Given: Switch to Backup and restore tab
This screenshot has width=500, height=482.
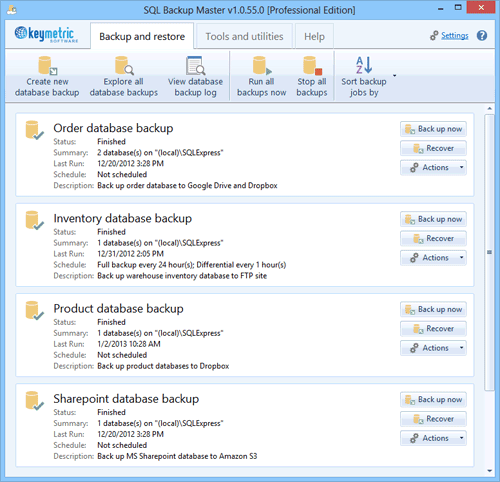Looking at the screenshot, I should pos(142,36).
